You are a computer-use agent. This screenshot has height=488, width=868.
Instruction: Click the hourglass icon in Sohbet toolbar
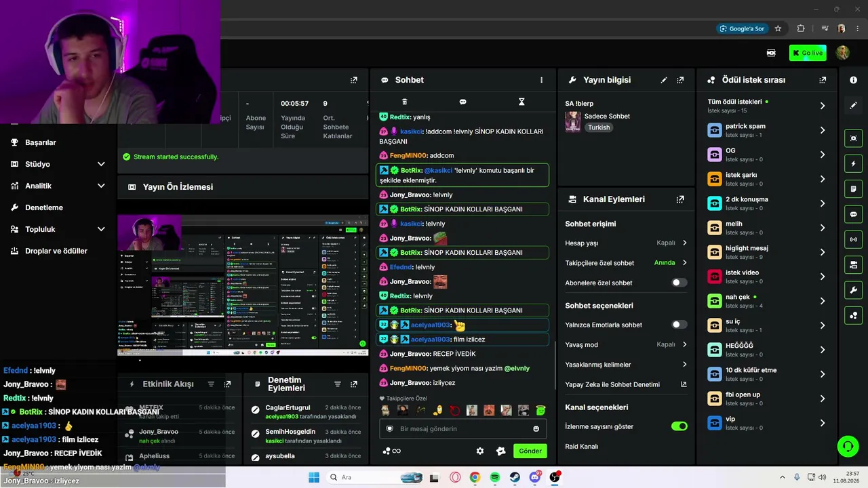521,102
